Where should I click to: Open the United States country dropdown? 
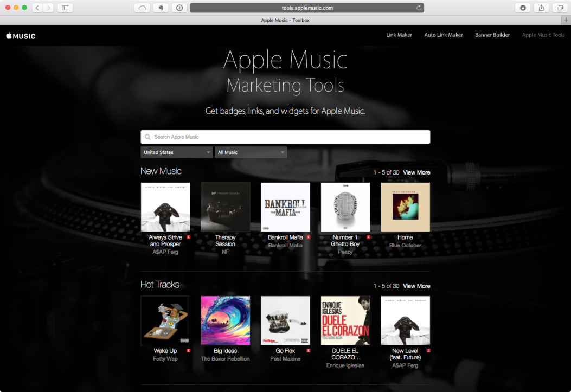pyautogui.click(x=177, y=152)
